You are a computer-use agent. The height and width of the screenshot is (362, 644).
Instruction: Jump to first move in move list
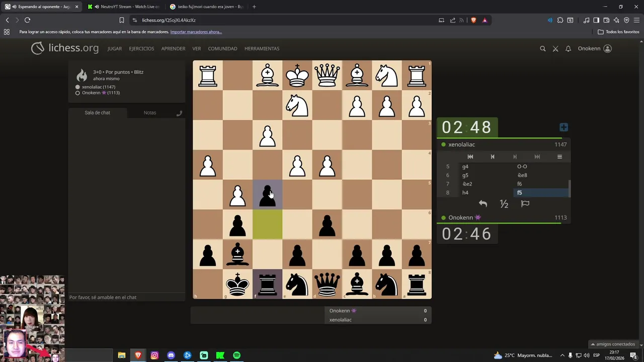pyautogui.click(x=470, y=157)
